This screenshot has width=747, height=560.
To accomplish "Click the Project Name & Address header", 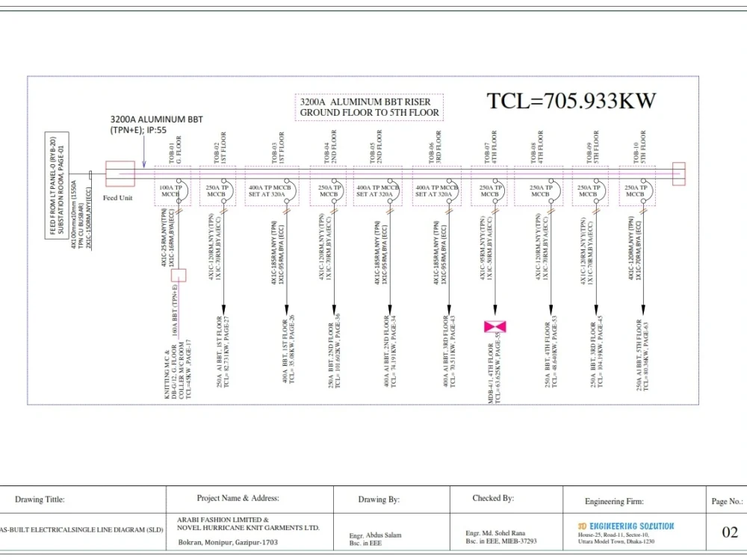I will tap(238, 498).
